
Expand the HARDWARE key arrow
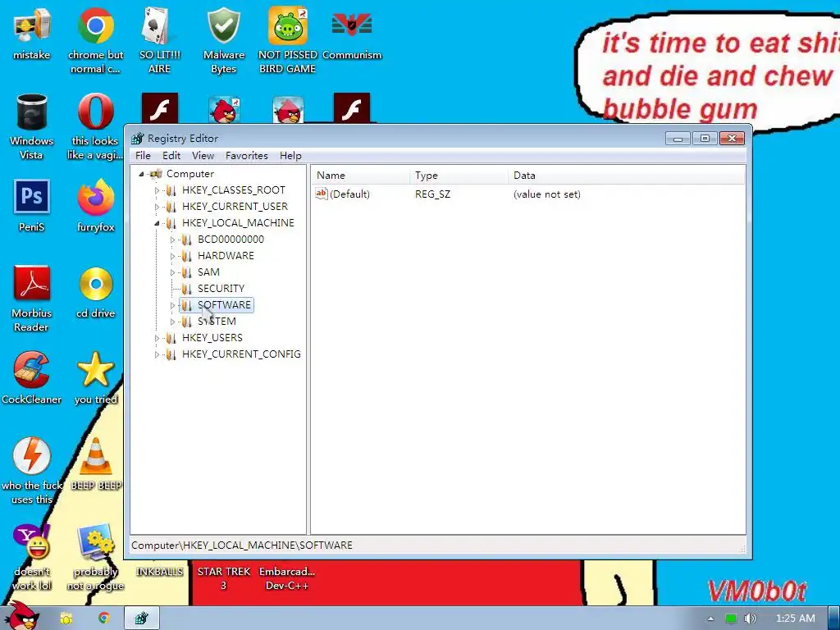tap(172, 256)
